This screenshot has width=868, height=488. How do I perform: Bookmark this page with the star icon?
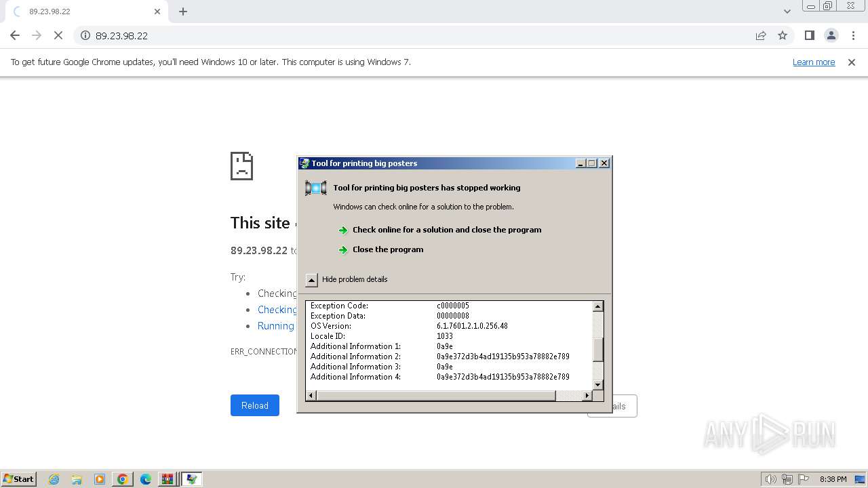coord(783,35)
